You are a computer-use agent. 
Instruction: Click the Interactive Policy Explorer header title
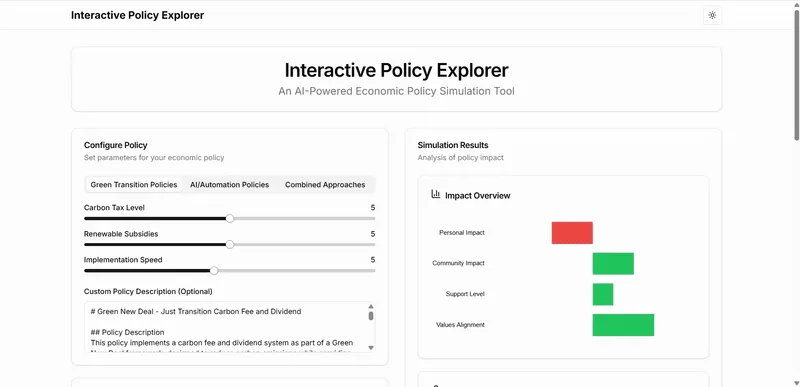coord(137,15)
